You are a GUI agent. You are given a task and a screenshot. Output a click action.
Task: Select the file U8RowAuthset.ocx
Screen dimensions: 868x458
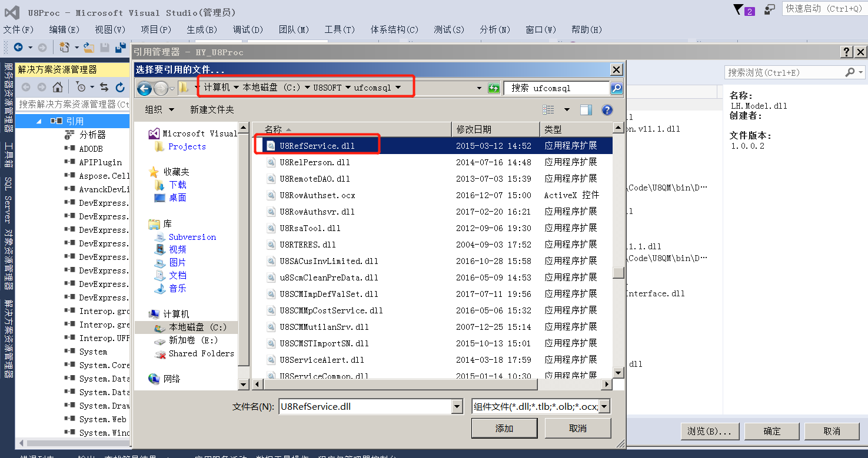[x=317, y=195]
